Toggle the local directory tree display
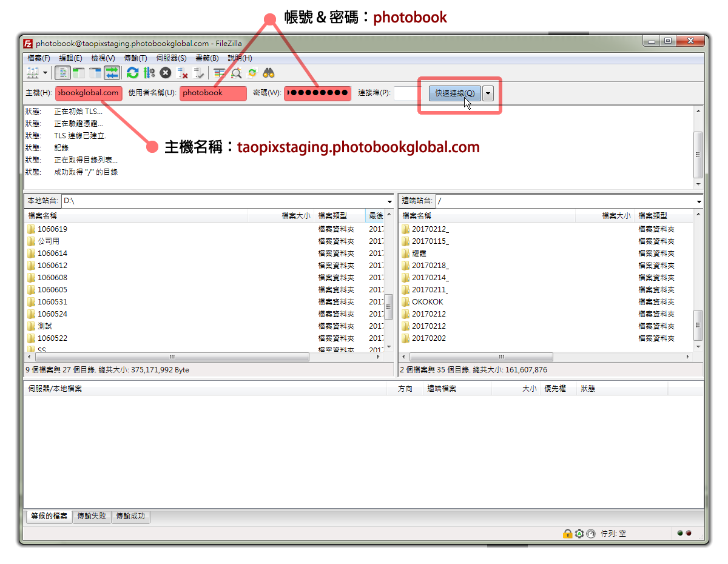 click(79, 73)
